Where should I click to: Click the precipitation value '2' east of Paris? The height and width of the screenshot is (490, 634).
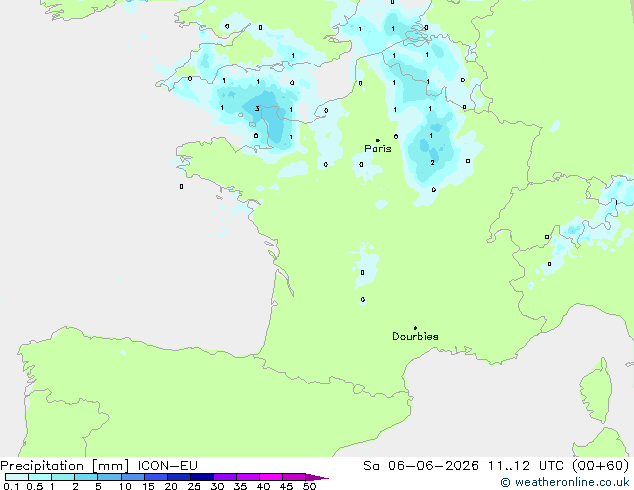tap(432, 163)
